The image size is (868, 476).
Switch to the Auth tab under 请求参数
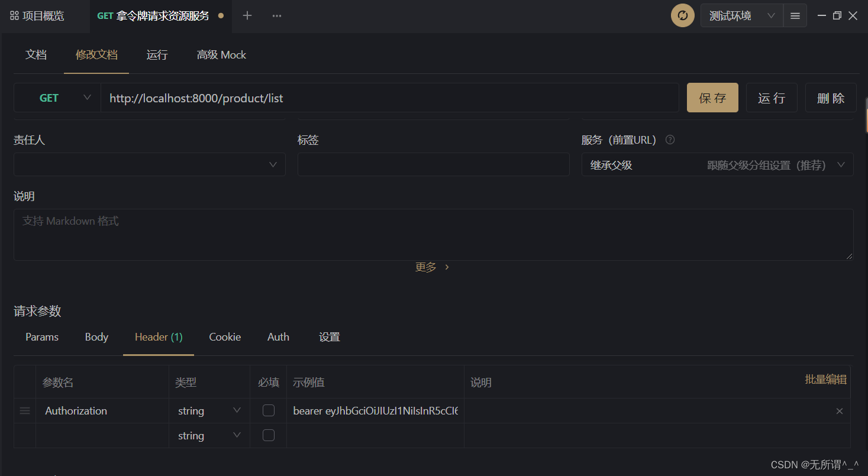[x=278, y=336]
